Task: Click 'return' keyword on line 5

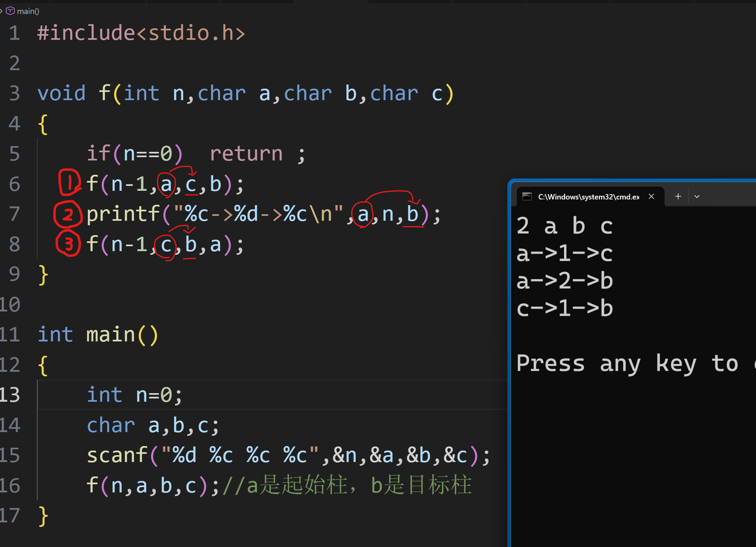Action: point(246,154)
